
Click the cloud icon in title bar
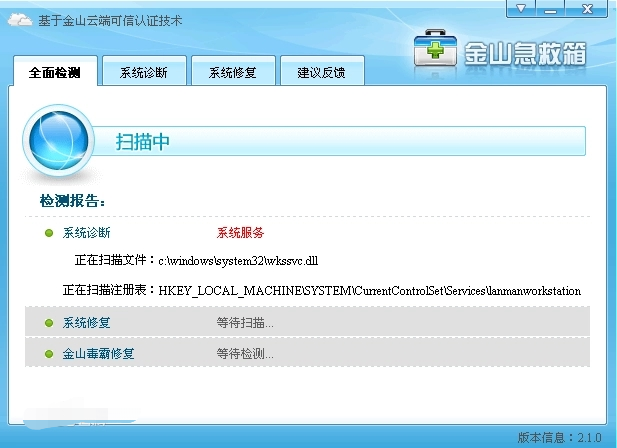[20, 20]
